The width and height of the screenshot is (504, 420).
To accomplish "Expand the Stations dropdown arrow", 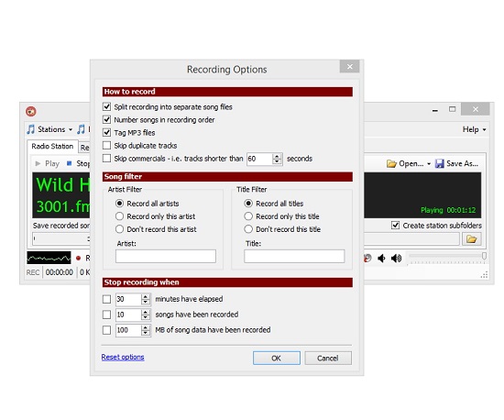I will [71, 129].
